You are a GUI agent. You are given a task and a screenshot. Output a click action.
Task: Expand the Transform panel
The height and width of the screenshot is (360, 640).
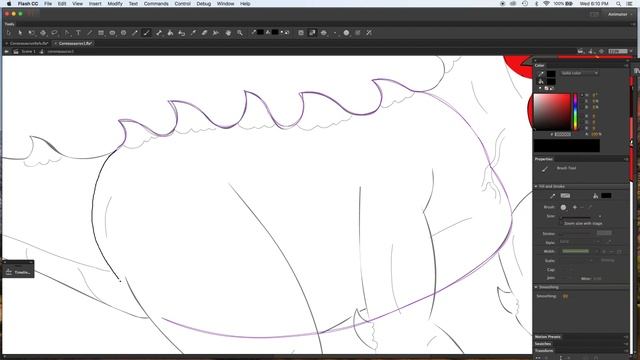point(544,351)
